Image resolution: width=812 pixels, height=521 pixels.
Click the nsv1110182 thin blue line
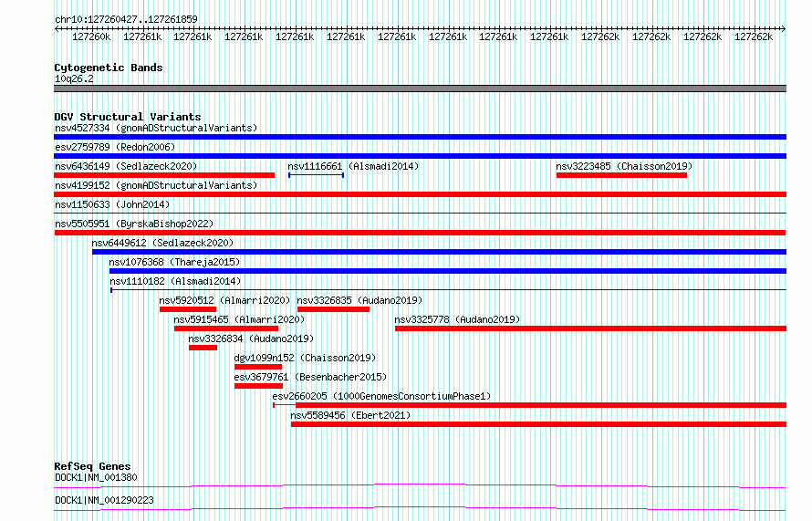coord(449,289)
